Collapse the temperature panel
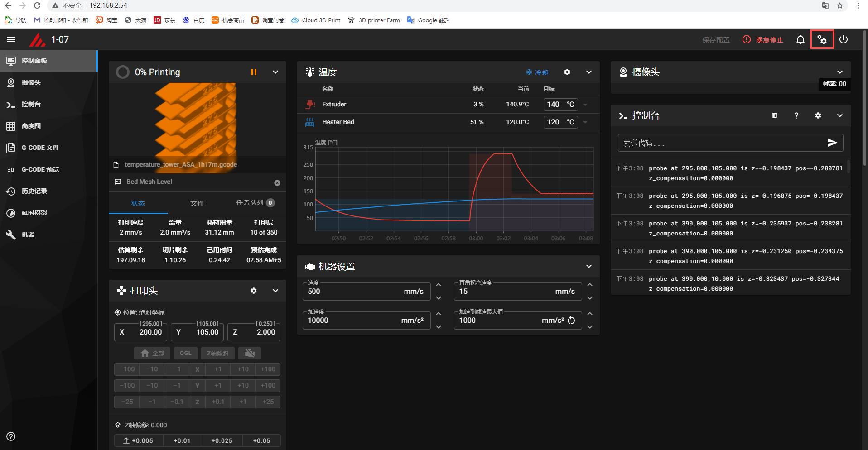868x450 pixels. pyautogui.click(x=588, y=72)
